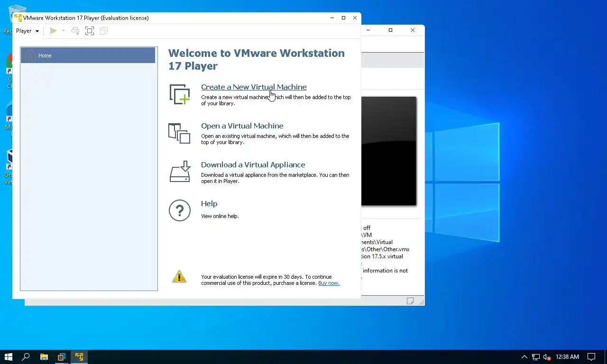The width and height of the screenshot is (607, 364).
Task: Click the muted volume tray icon
Action: click(547, 357)
